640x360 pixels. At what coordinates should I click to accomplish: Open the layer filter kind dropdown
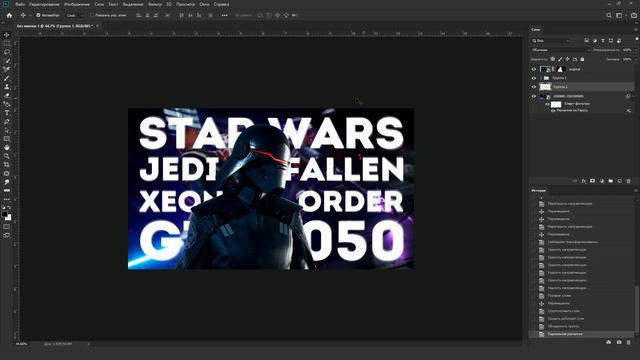551,40
